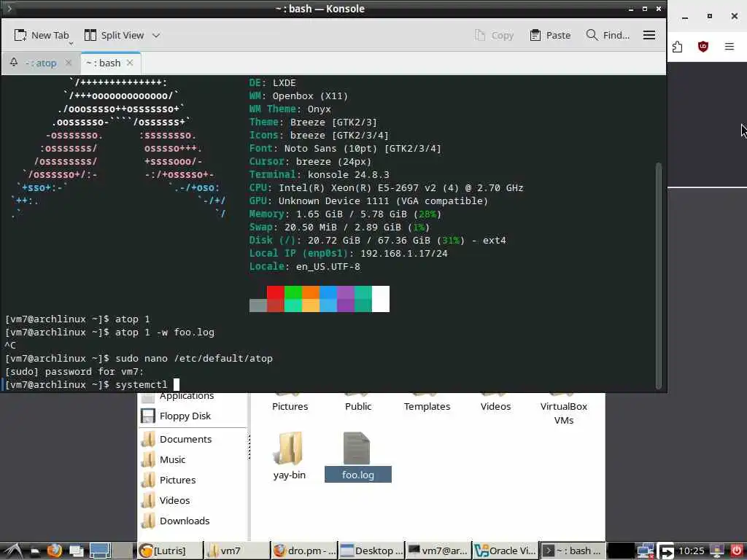Screen dimensions: 747x560
Task: Open browser extensions puzzle icon
Action: coord(677,46)
